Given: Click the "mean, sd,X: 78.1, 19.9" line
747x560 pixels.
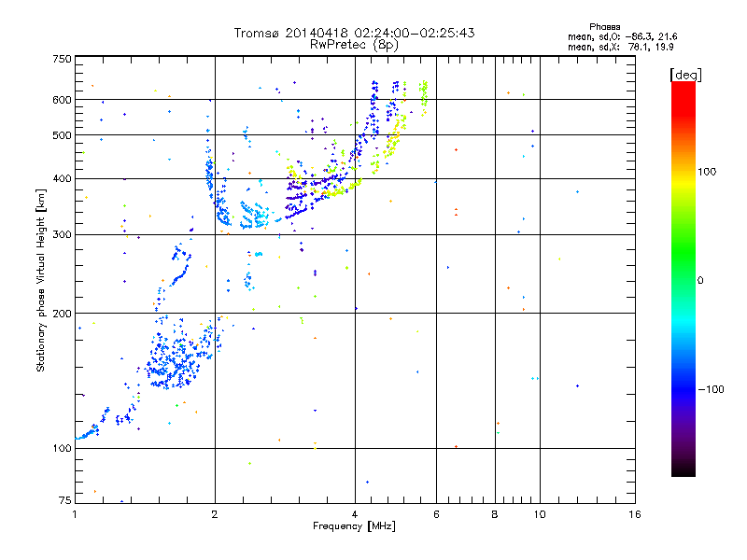Looking at the screenshot, I should [620, 47].
